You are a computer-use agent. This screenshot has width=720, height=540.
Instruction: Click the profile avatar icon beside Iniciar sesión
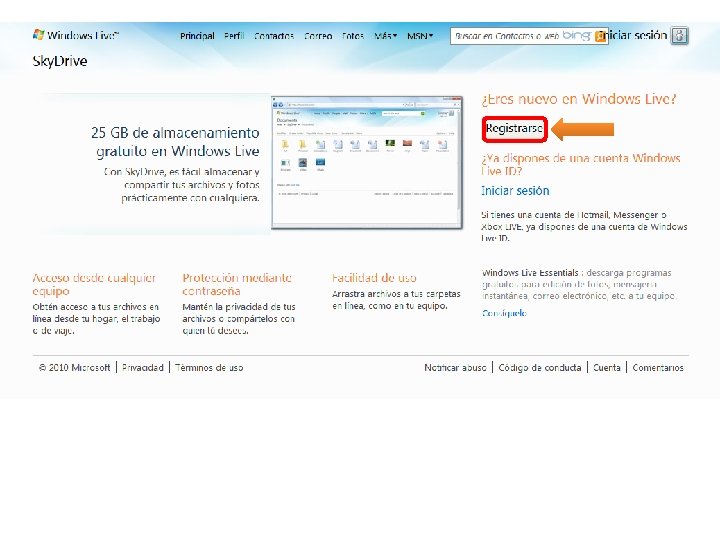tap(680, 35)
